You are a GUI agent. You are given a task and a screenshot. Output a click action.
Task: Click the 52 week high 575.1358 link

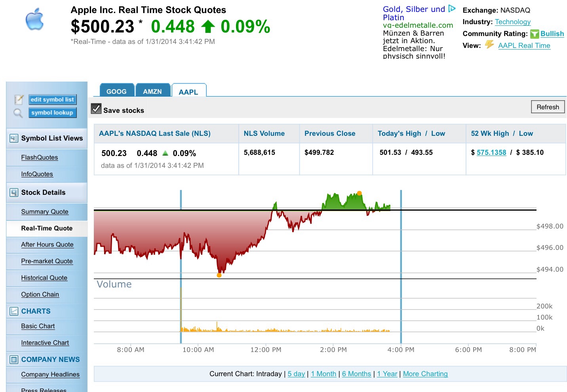tap(491, 152)
